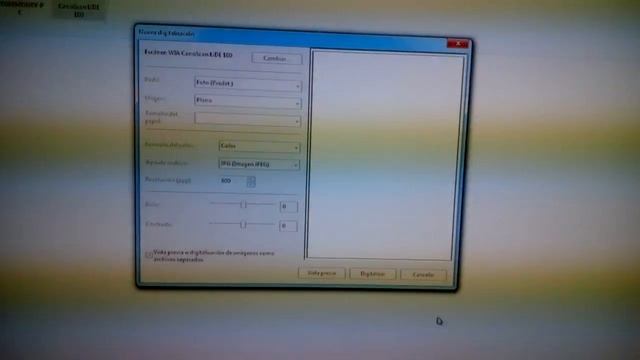Screen dimensions: 640x360
Task: Click the Brillo slider handle
Action: click(x=243, y=204)
